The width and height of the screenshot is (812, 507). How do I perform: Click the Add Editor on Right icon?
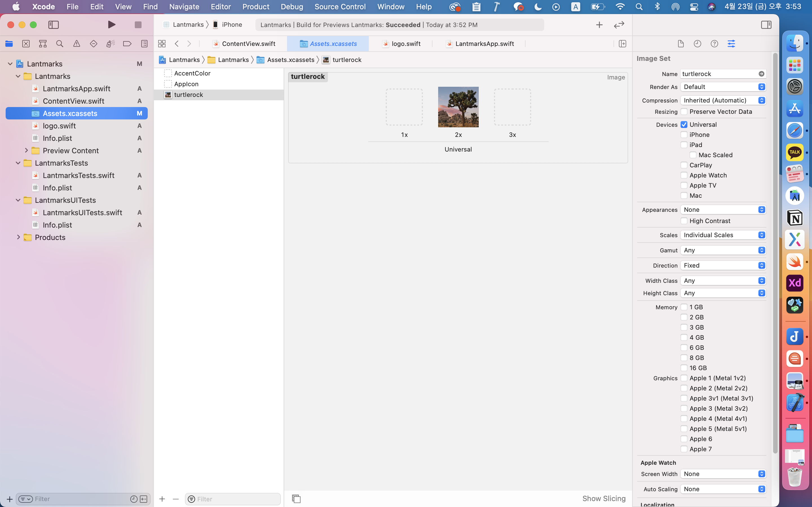click(623, 44)
